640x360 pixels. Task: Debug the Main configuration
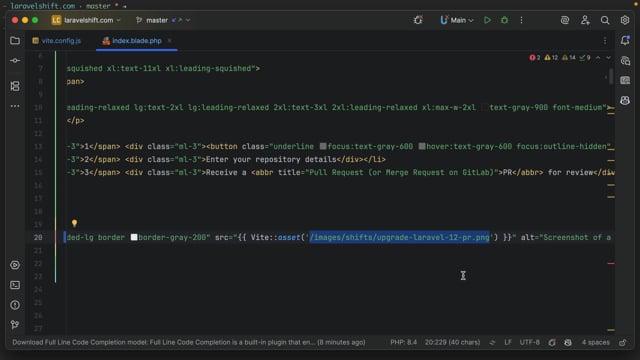click(x=504, y=20)
